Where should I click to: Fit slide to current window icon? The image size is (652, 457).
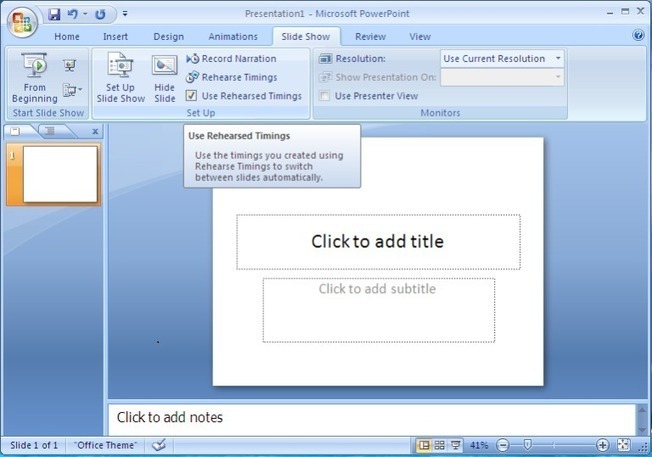tap(624, 445)
